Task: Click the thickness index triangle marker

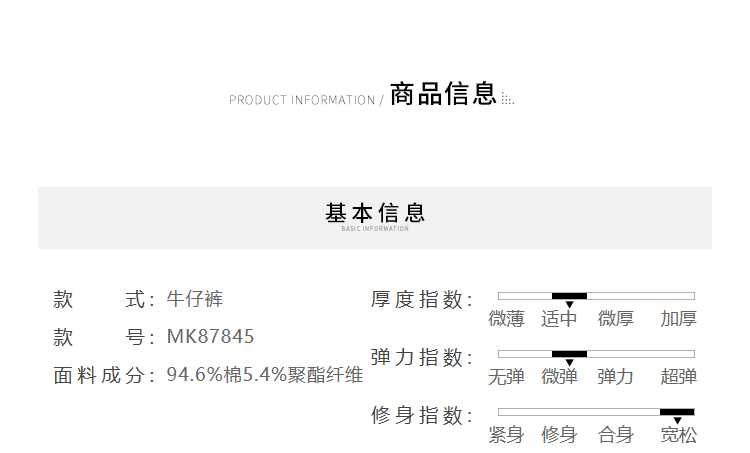Action: [x=569, y=305]
